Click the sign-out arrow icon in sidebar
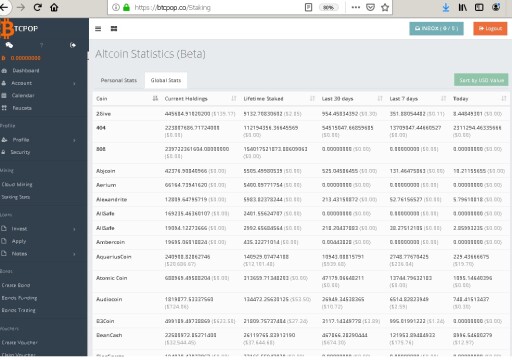 [x=73, y=45]
